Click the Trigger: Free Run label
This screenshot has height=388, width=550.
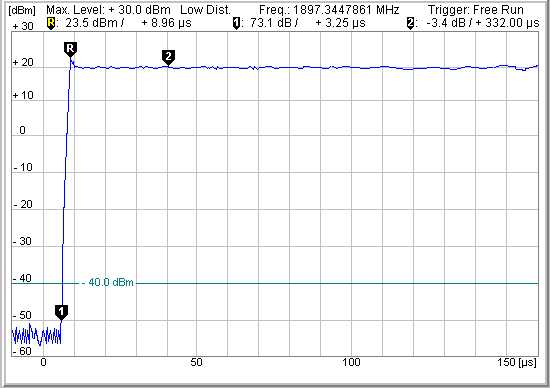[476, 9]
